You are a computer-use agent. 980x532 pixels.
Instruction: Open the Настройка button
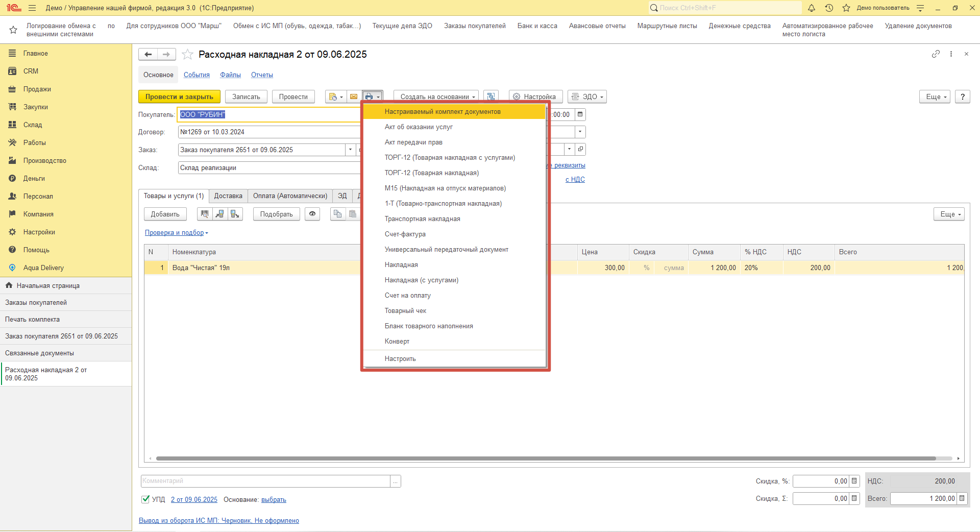click(535, 96)
